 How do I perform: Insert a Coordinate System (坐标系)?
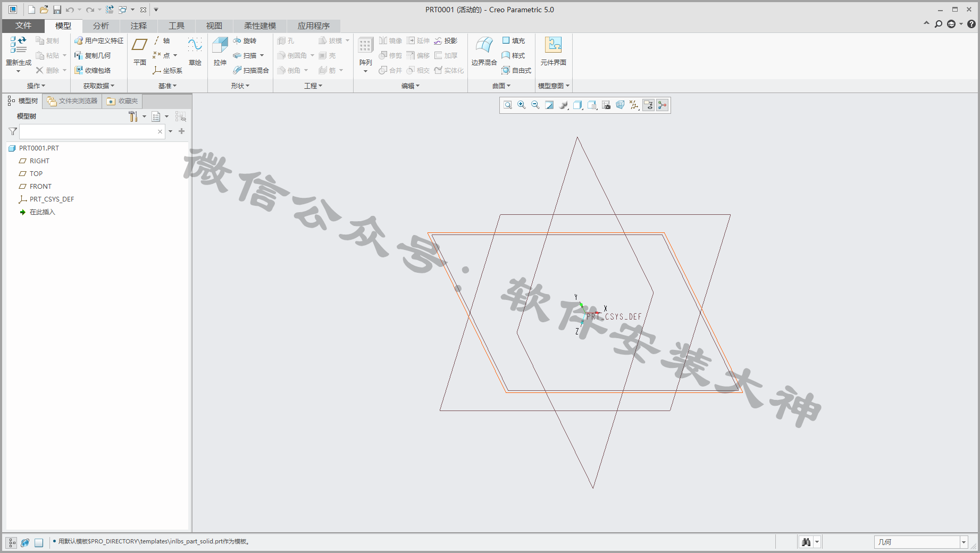point(167,70)
